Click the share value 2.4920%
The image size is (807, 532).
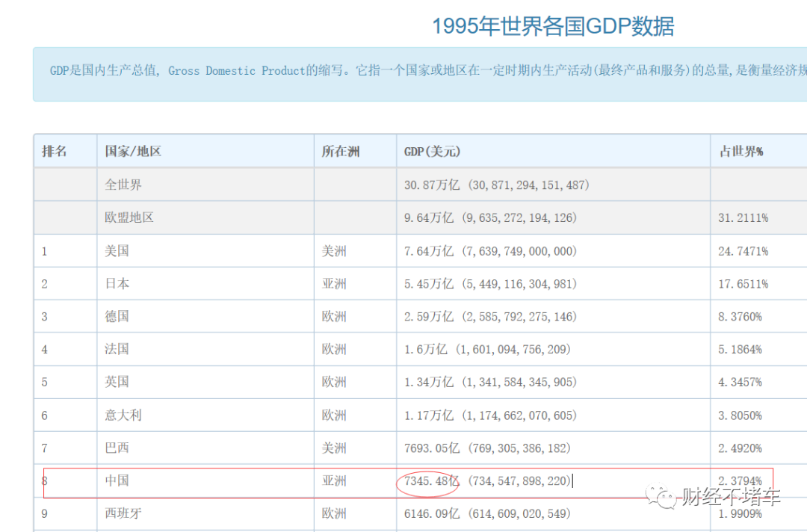[740, 448]
